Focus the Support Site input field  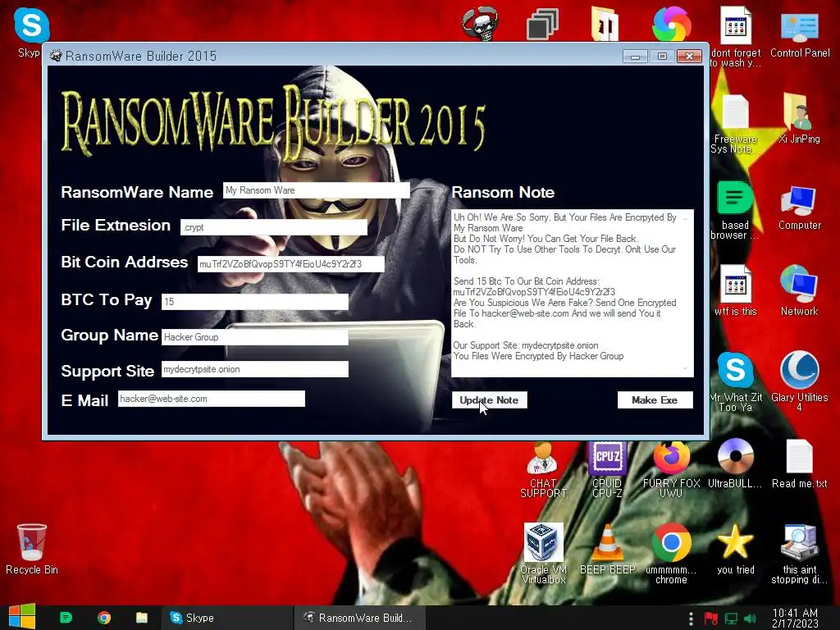pos(255,369)
